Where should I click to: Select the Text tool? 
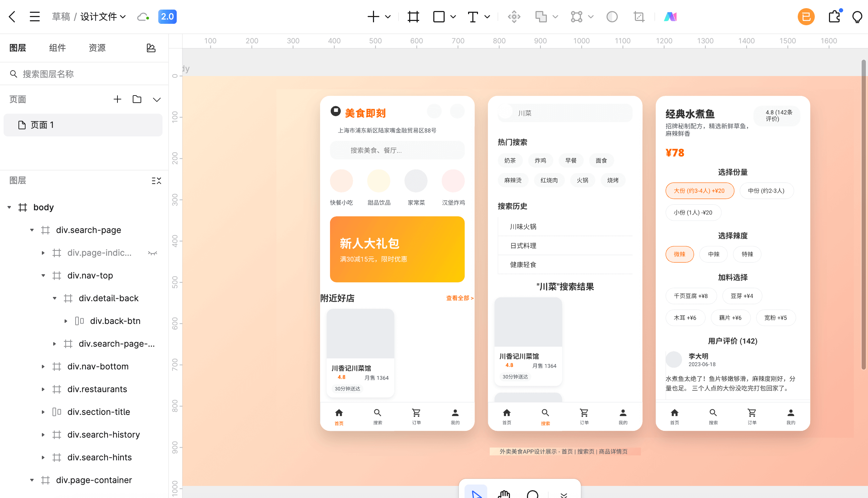[473, 17]
